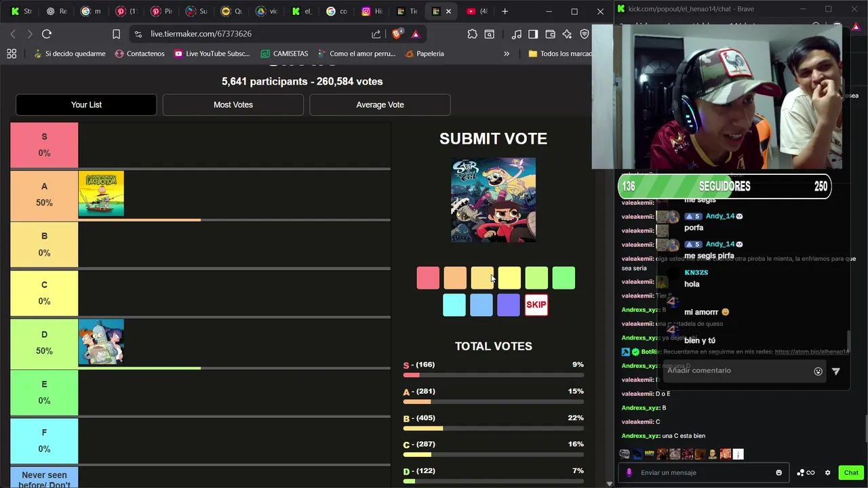Click Andrexs_xyz username saying 'una C esta bien'

(640, 436)
